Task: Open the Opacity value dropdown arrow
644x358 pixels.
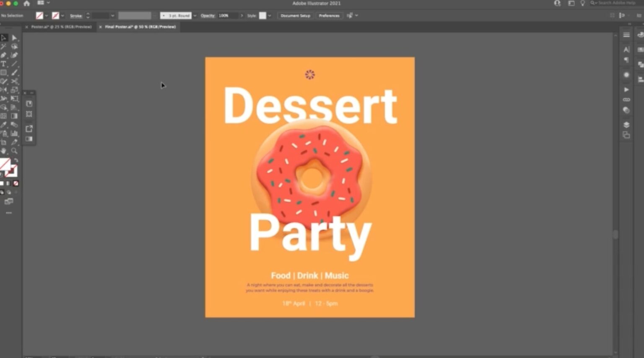Action: point(242,15)
